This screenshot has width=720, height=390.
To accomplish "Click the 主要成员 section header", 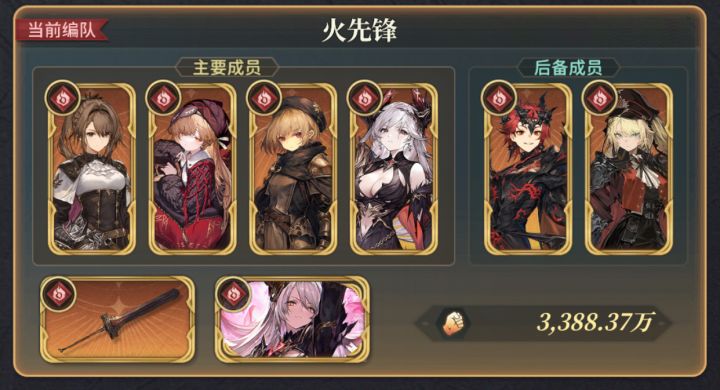I will point(227,68).
